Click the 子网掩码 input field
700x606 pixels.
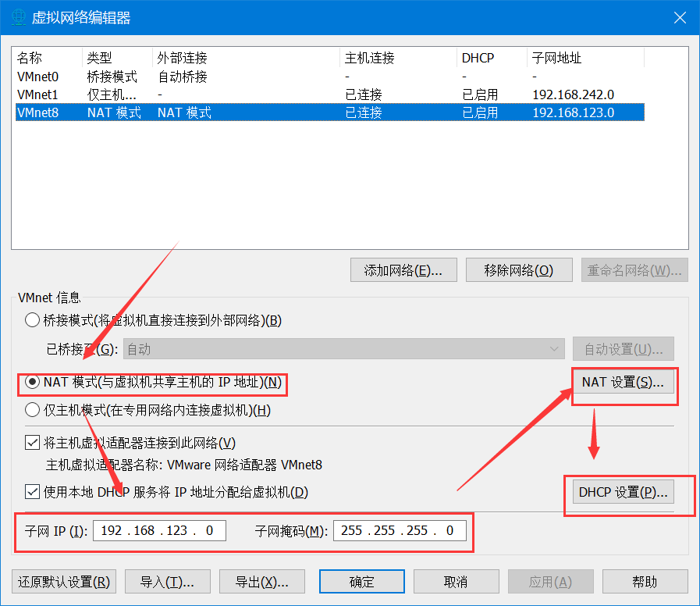pos(400,530)
